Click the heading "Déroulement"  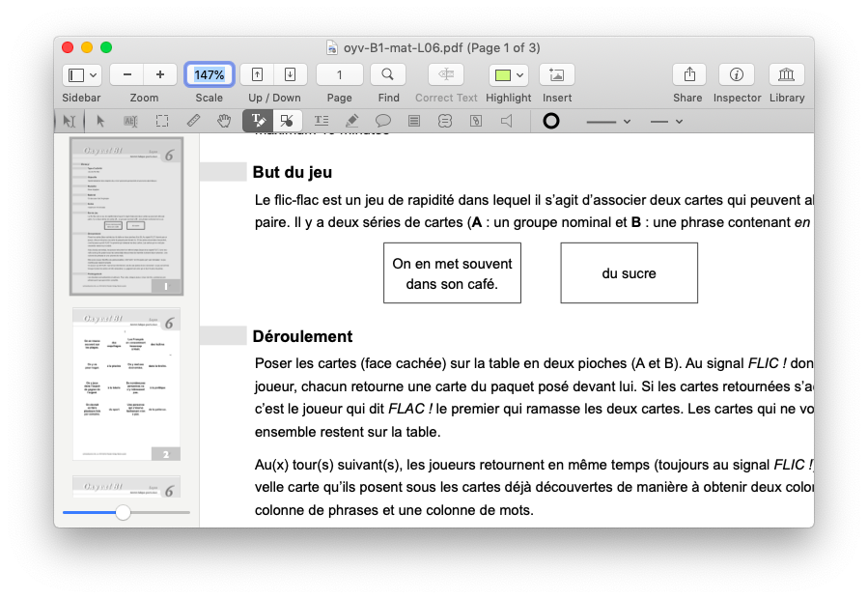click(x=302, y=336)
